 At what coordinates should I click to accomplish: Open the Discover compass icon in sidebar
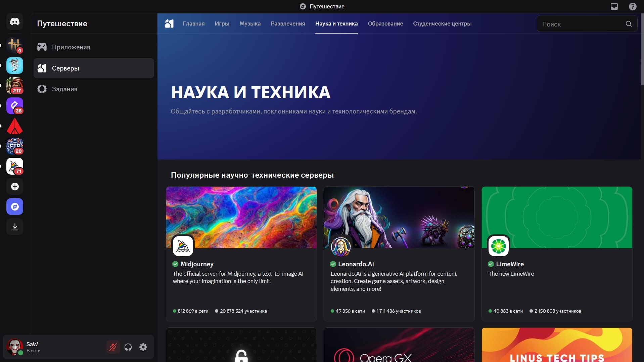(x=15, y=207)
